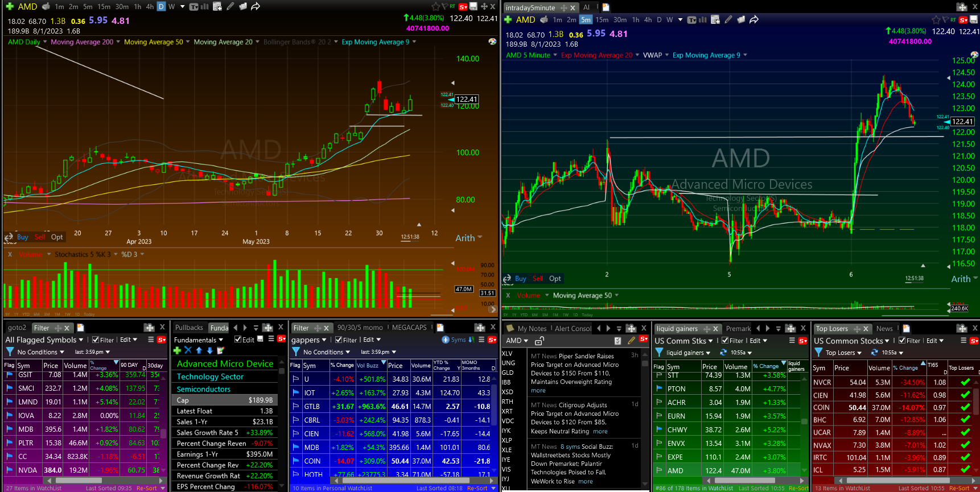This screenshot has height=492, width=980.
Task: Toggle Filter checkbox in US Comm Stks panel
Action: pyautogui.click(x=725, y=340)
